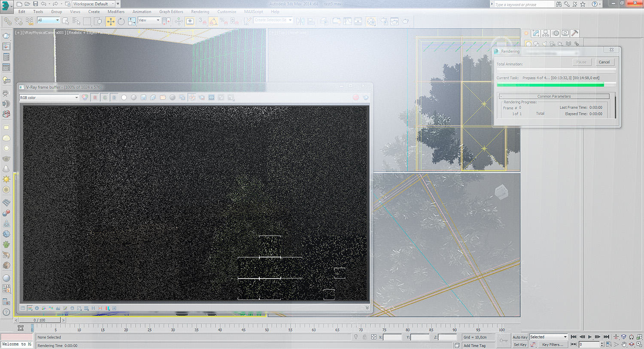Click the time slider at 0 / 100

[x=39, y=320]
